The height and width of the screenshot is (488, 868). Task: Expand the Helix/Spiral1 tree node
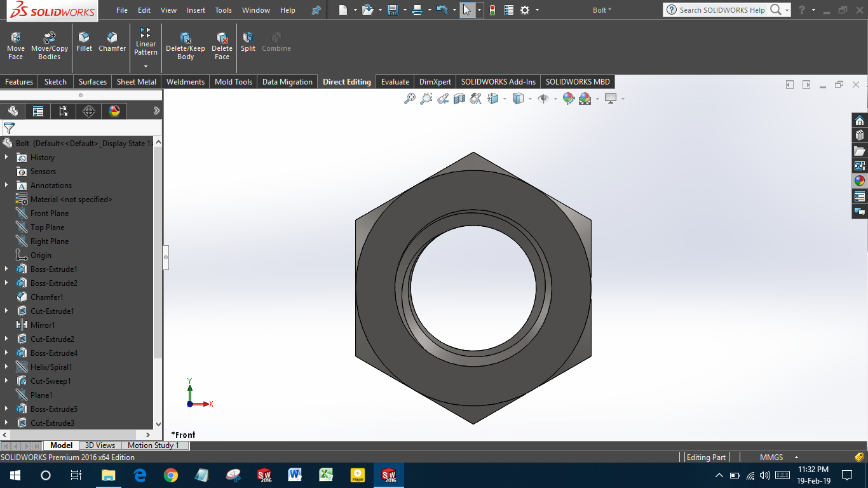(6, 367)
